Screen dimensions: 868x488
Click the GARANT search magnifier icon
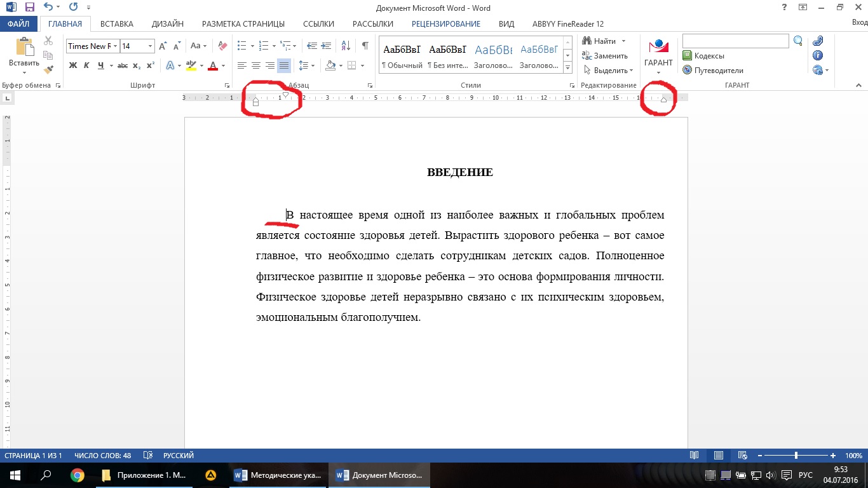click(798, 41)
